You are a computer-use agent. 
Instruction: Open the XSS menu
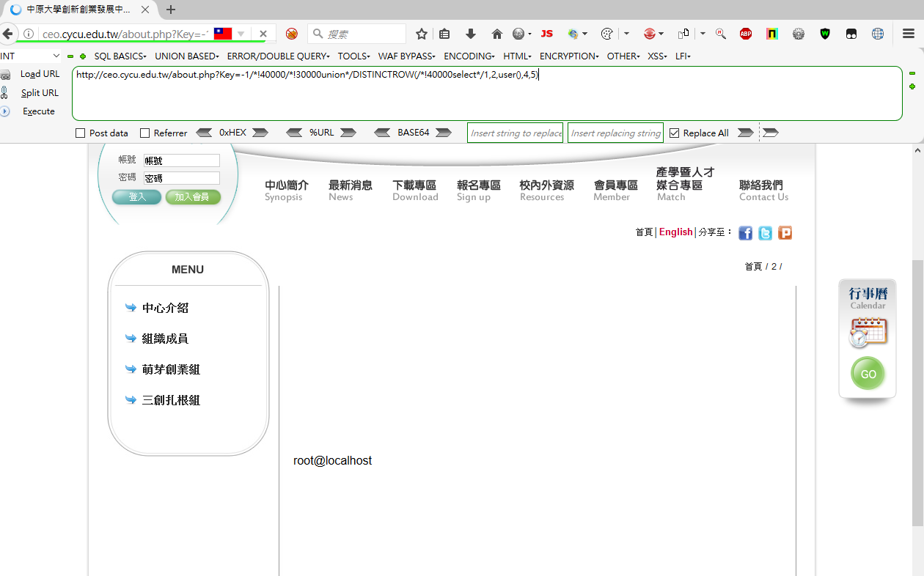coord(657,56)
